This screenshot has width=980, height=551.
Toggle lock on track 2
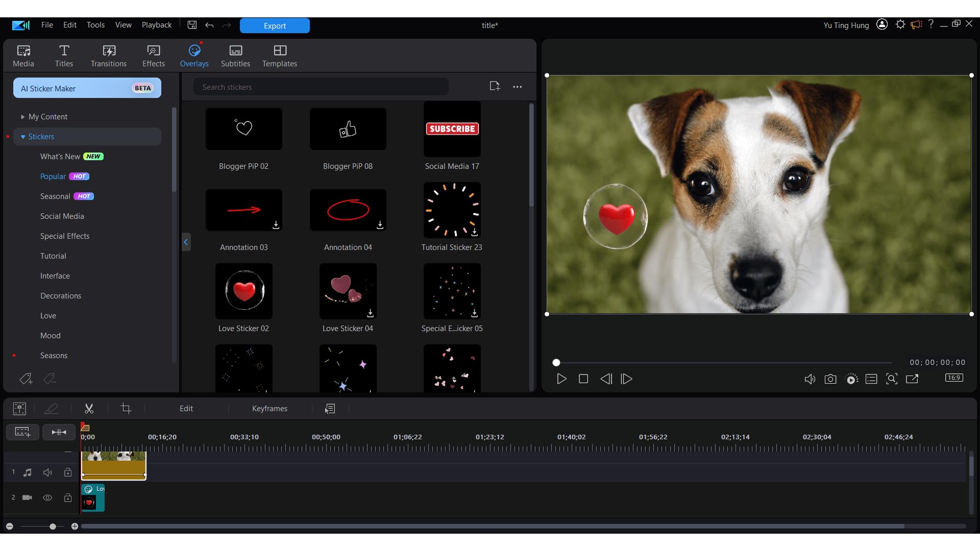68,497
